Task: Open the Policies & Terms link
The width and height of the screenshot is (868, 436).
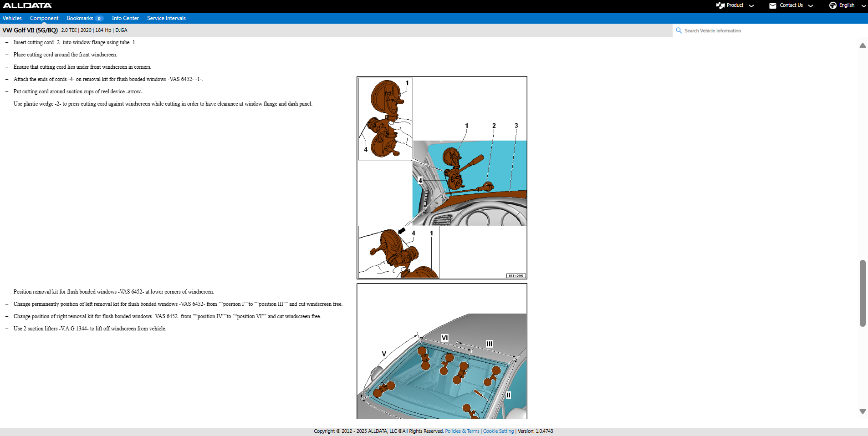Action: click(x=462, y=431)
